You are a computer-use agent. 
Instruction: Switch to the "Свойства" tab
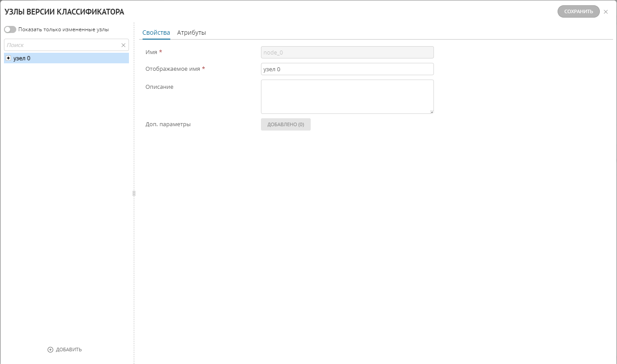pyautogui.click(x=156, y=33)
